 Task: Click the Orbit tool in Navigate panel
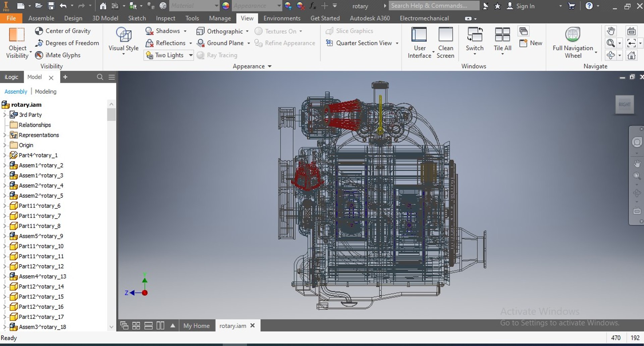pos(611,55)
